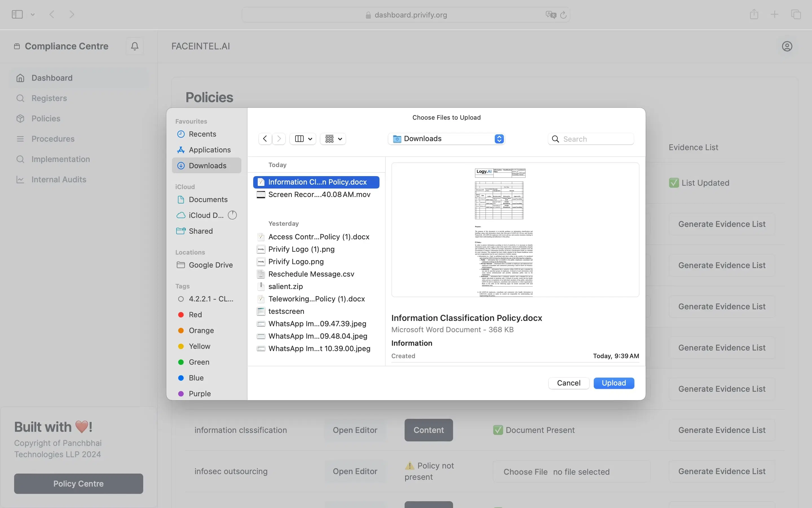Select WhatsApp Im...09.48.04.jpeg file
This screenshot has height=508, width=812.
point(316,336)
